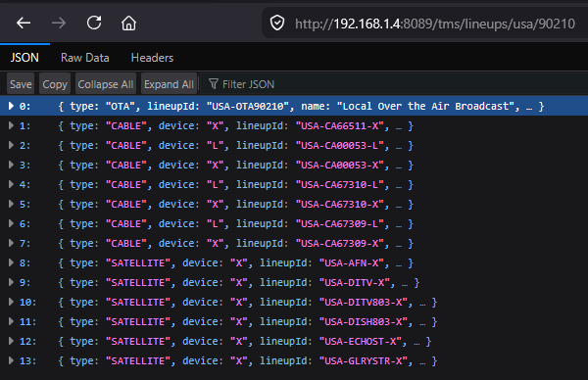Viewport: 588px width, 380px height.
Task: Select index label 10: in the tree
Action: pyautogui.click(x=27, y=302)
